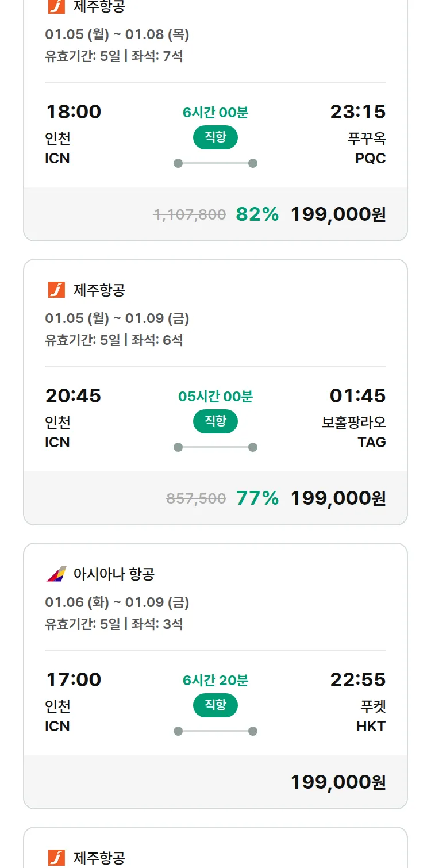Click the route line on the ICN–HKT flight
The image size is (431, 868).
[215, 731]
